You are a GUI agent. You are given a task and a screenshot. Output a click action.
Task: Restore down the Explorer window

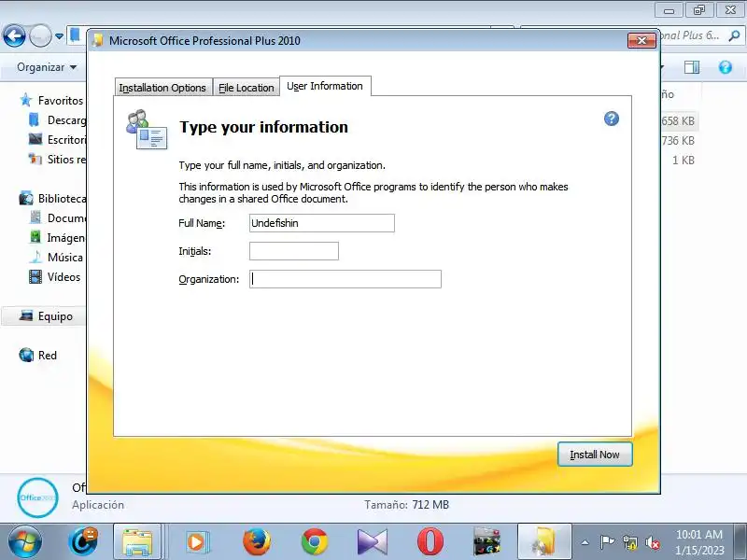[x=699, y=10]
